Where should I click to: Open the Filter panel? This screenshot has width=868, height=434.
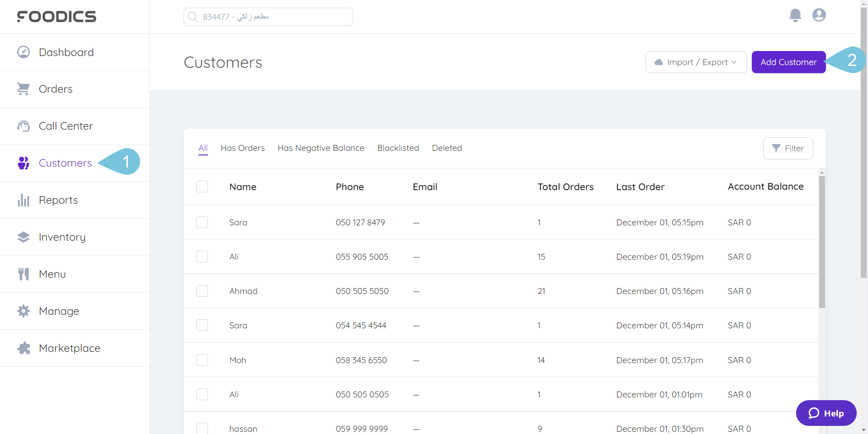tap(788, 148)
